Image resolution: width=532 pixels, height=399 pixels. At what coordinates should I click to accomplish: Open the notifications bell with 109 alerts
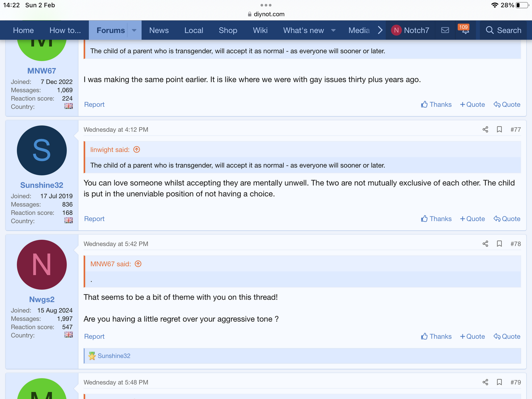[465, 30]
